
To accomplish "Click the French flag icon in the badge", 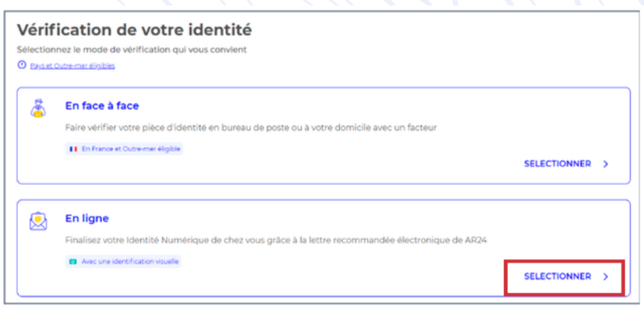I will [73, 150].
